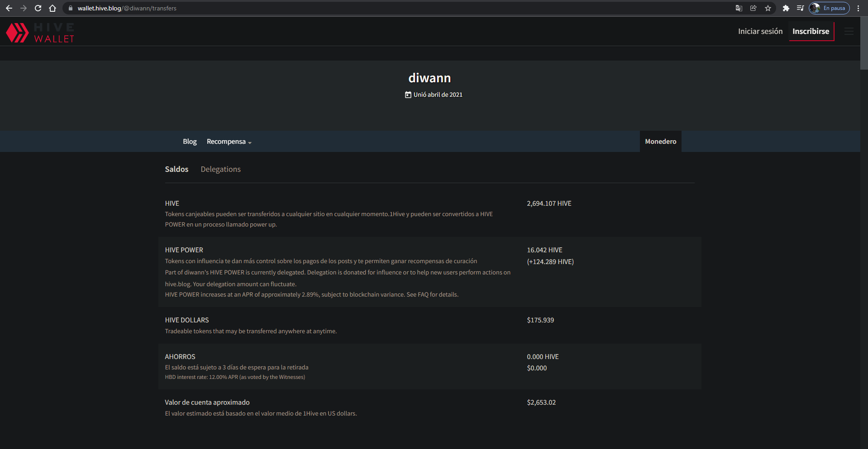868x449 pixels.
Task: Bookmark this page with the star icon
Action: point(768,8)
